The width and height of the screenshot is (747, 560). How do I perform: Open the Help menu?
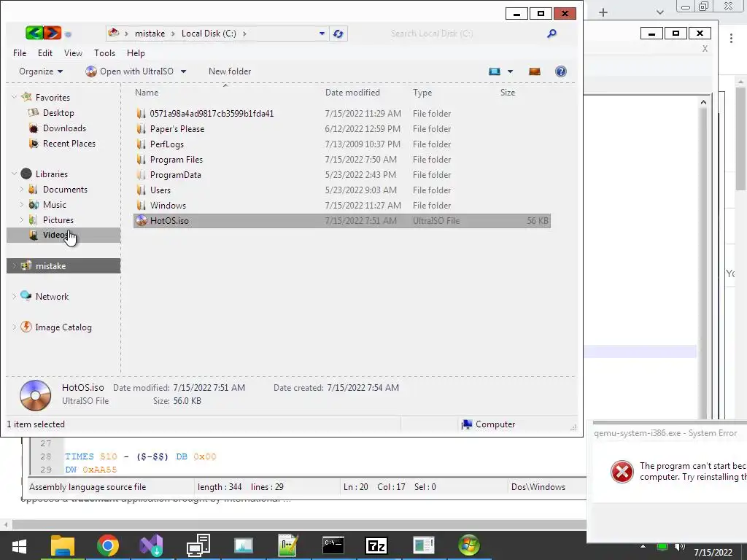click(x=136, y=52)
